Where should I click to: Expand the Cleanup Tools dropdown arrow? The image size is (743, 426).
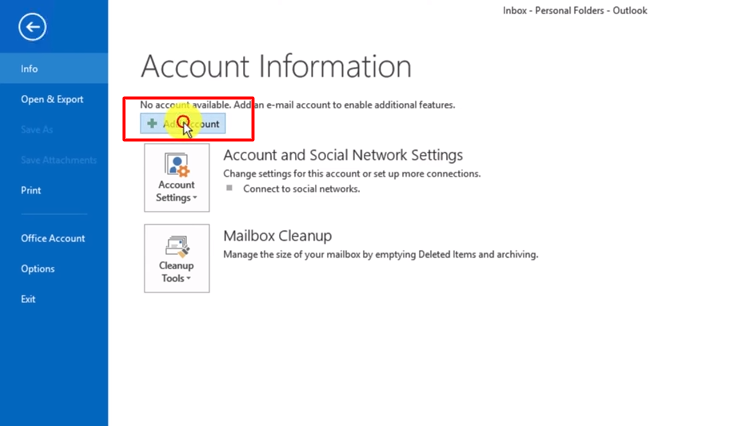189,278
